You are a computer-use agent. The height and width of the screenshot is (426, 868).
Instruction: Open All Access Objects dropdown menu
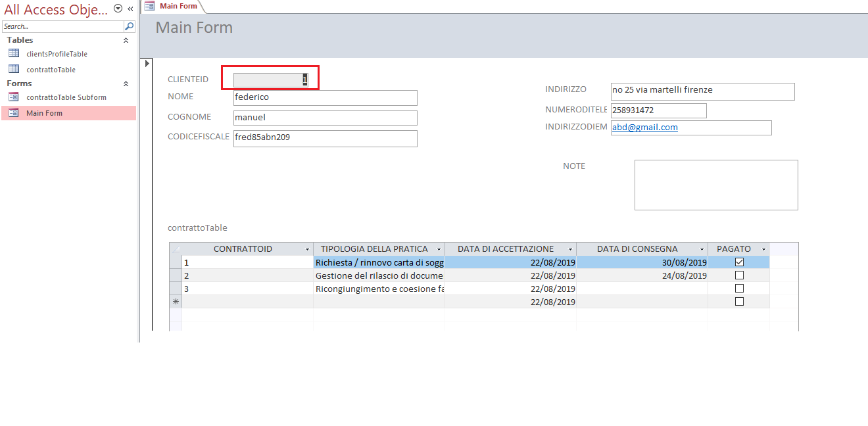click(118, 9)
